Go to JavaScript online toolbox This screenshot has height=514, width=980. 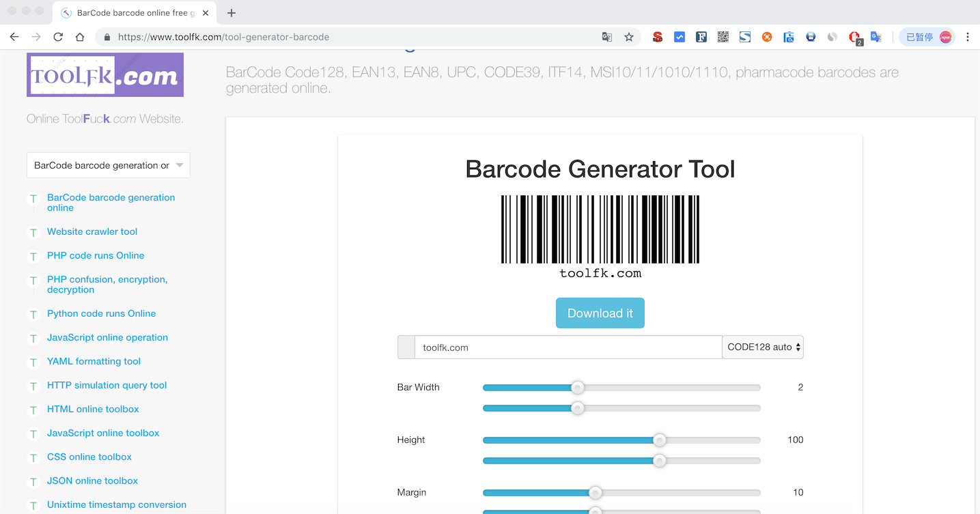click(103, 433)
